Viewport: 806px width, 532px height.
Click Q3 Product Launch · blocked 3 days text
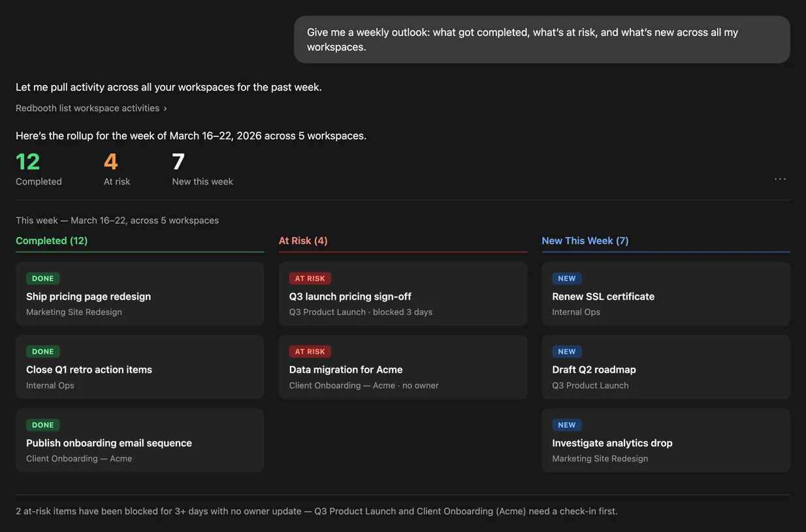coord(361,312)
